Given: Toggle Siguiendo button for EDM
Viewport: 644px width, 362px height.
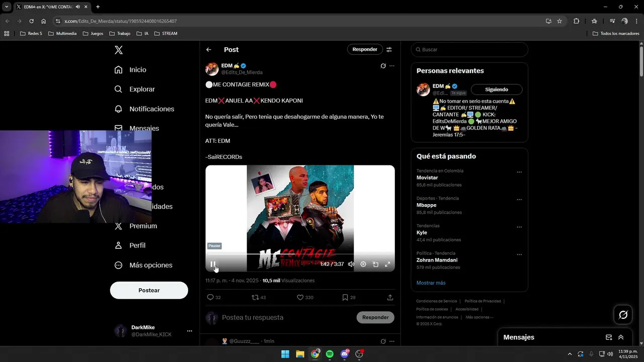Looking at the screenshot, I should pos(497,89).
